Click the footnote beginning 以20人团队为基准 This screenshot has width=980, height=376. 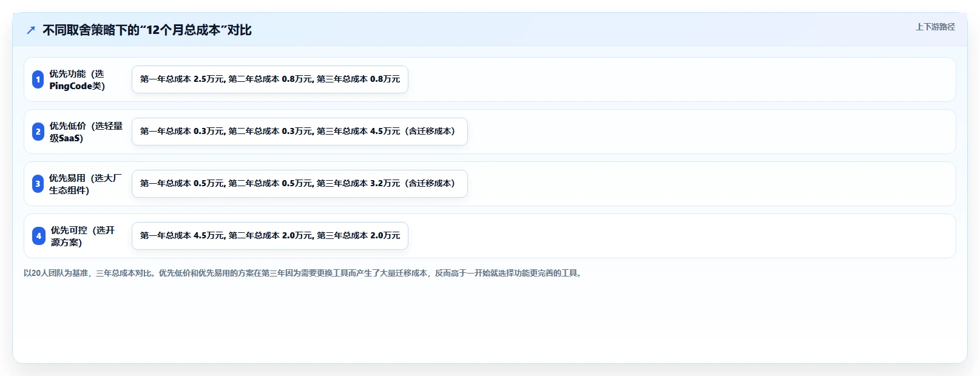click(x=303, y=274)
